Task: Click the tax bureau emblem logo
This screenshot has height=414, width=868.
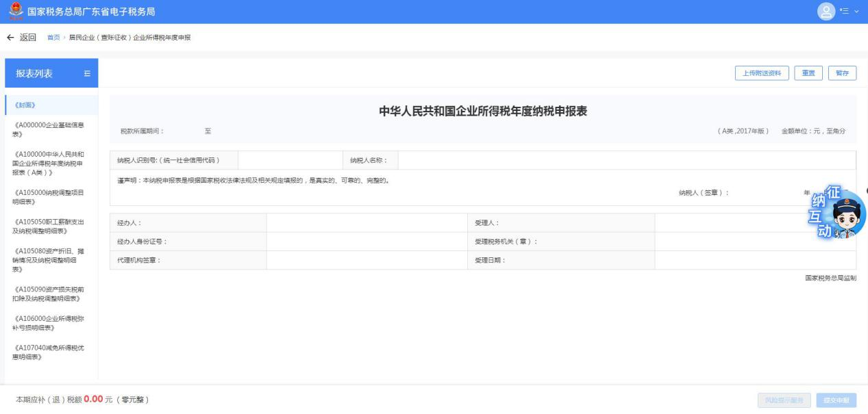Action: click(15, 12)
